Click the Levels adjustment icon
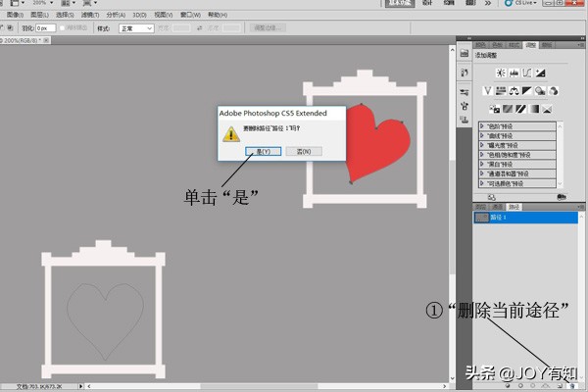The height and width of the screenshot is (392, 588). click(514, 73)
